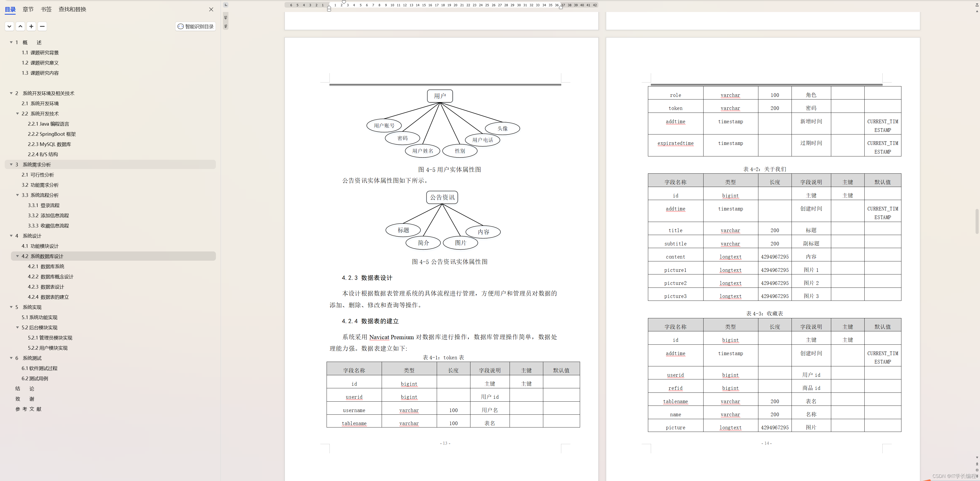
Task: Expand the 5.2 后台模块实现 tree item
Action: [x=17, y=327]
